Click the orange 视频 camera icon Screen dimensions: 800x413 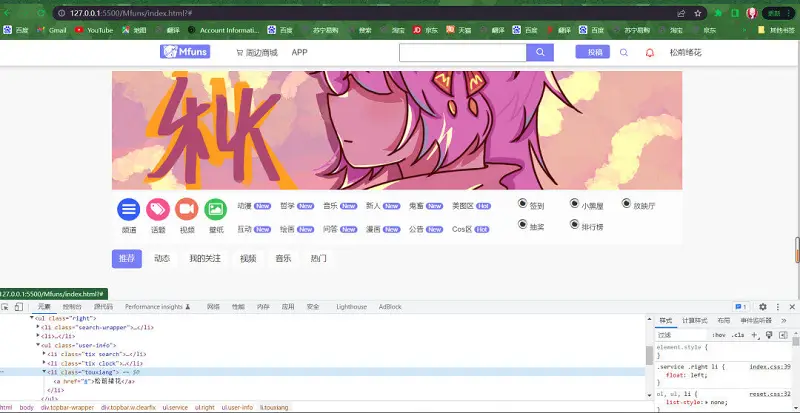click(x=187, y=209)
